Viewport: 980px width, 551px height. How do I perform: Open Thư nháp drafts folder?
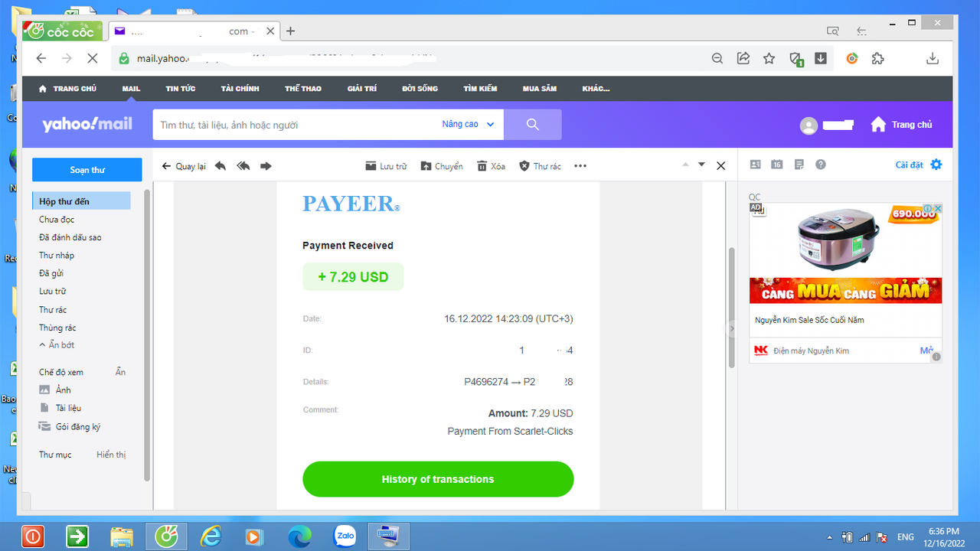point(57,256)
